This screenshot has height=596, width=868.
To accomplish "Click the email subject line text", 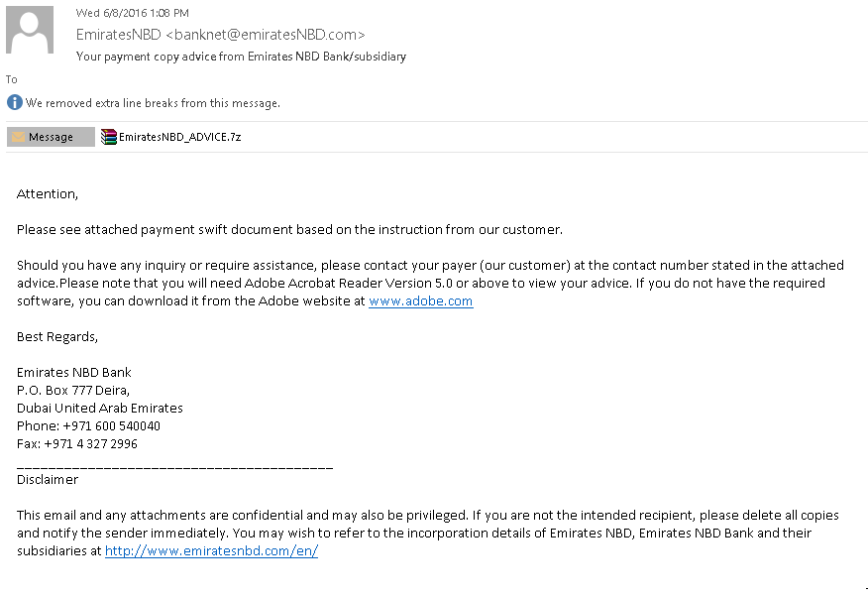I will pyautogui.click(x=242, y=57).
